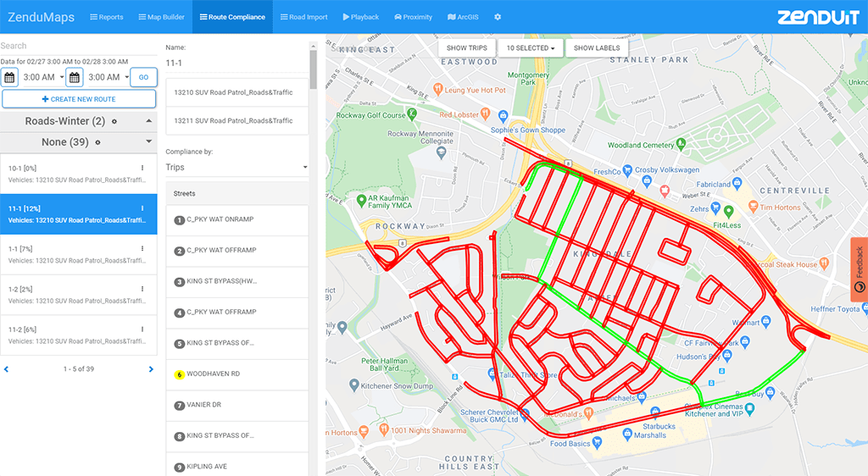Collapse the Roads-Winter (2) group
The image size is (868, 476).
coord(149,121)
